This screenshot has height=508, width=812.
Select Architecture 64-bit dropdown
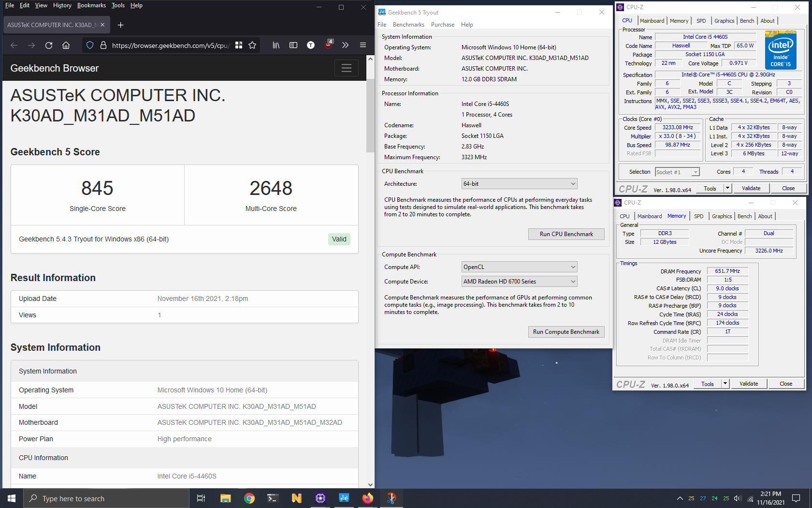tap(520, 184)
